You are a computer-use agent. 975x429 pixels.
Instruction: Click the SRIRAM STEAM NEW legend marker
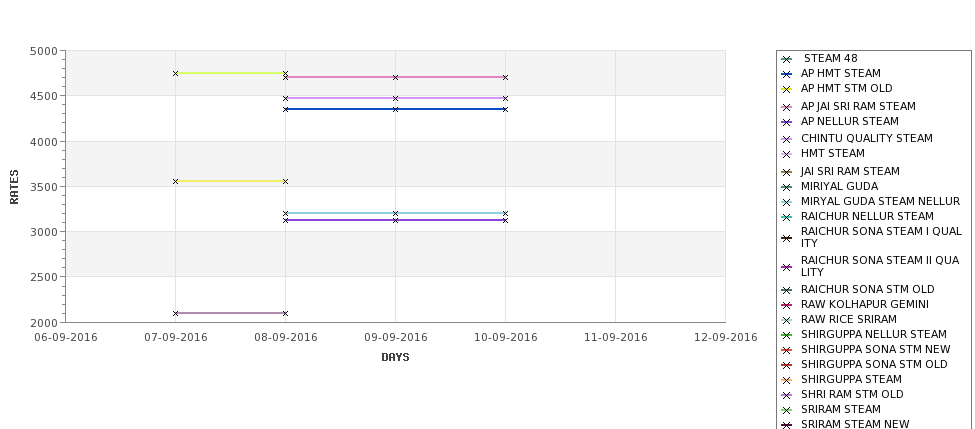pyautogui.click(x=786, y=425)
